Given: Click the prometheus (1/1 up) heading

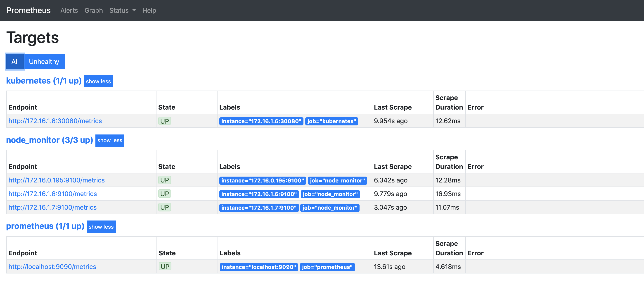Looking at the screenshot, I should tap(45, 226).
